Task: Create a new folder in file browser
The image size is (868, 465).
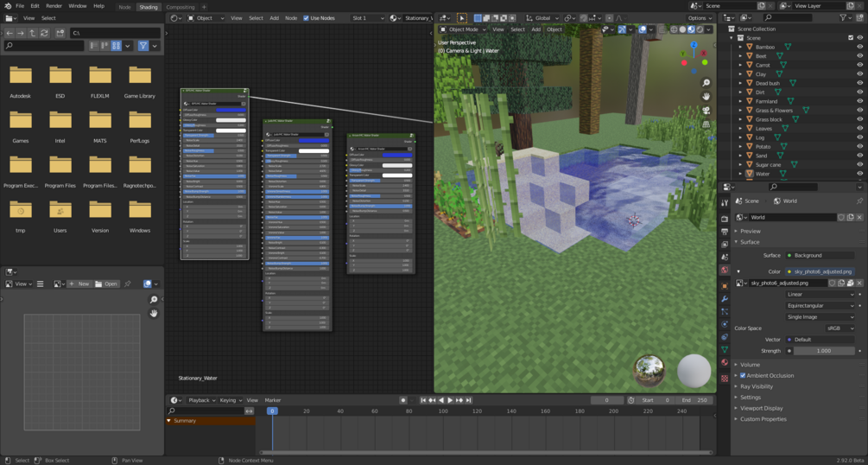Action: pos(60,33)
